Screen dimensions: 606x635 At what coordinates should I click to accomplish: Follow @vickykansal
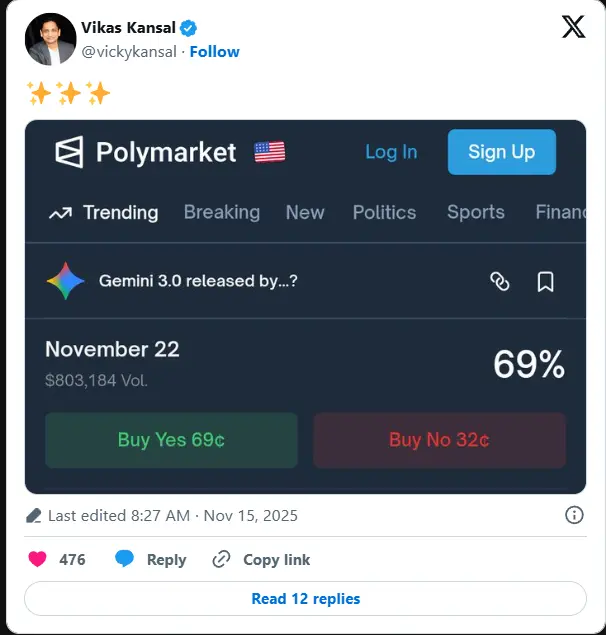click(x=215, y=51)
